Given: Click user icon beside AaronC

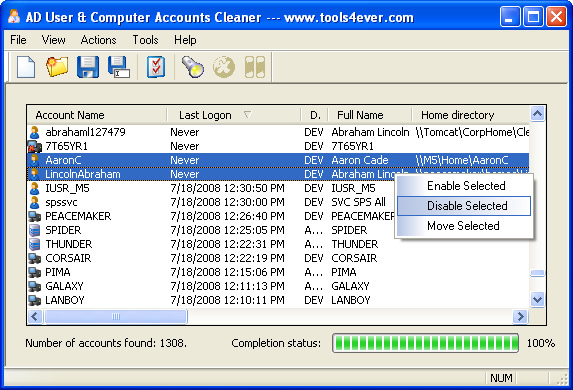Looking at the screenshot, I should click(x=34, y=160).
